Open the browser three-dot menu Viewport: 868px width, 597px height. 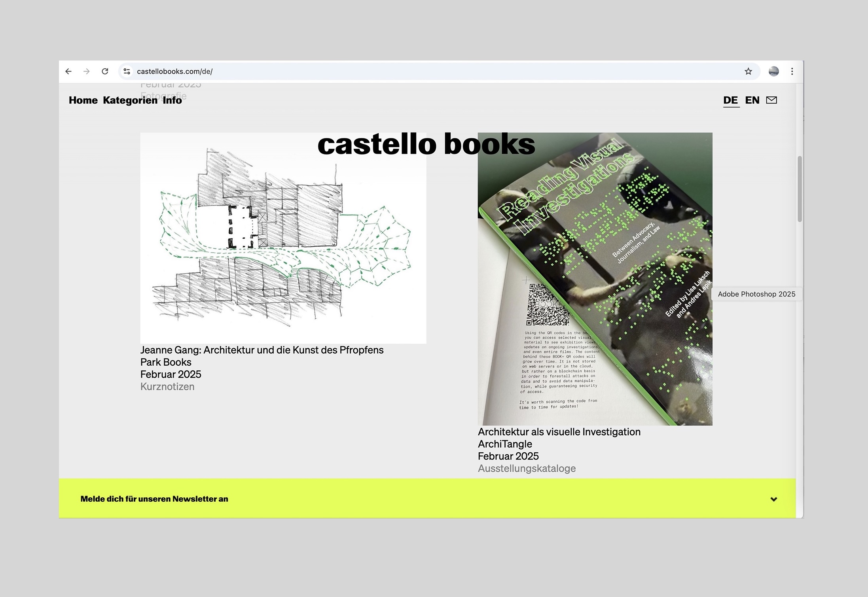[x=792, y=71]
